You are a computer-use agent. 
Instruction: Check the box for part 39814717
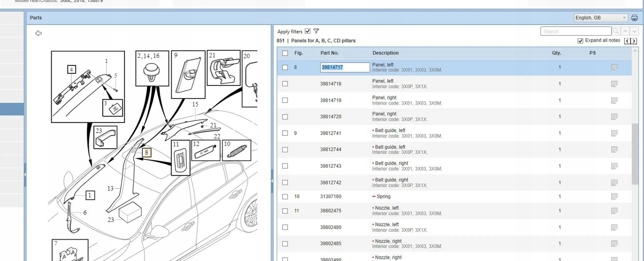tap(285, 67)
